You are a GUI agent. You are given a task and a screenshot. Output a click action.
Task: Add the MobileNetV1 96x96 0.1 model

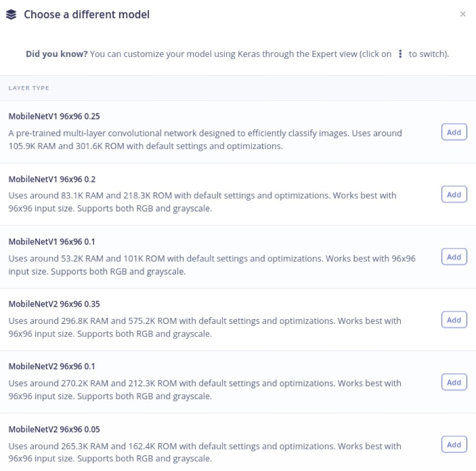(x=454, y=257)
